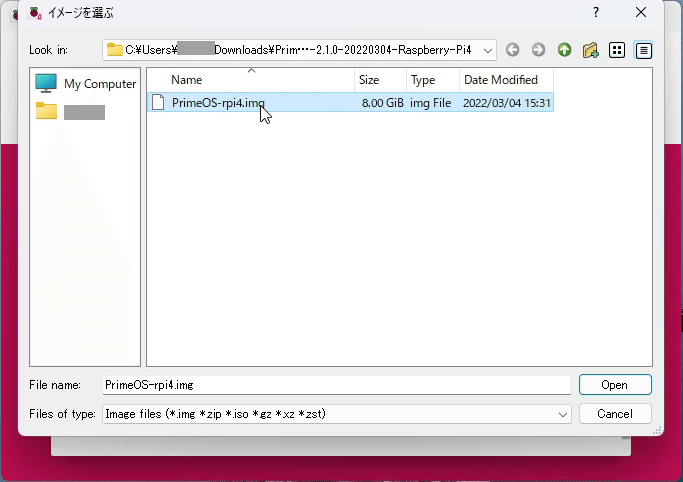Go to parent directory with green up arrow

[x=565, y=50]
